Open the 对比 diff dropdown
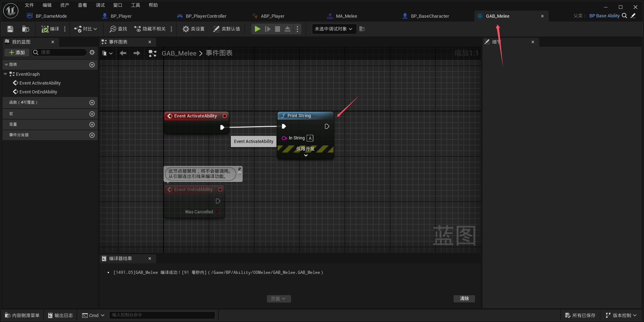 86,29
